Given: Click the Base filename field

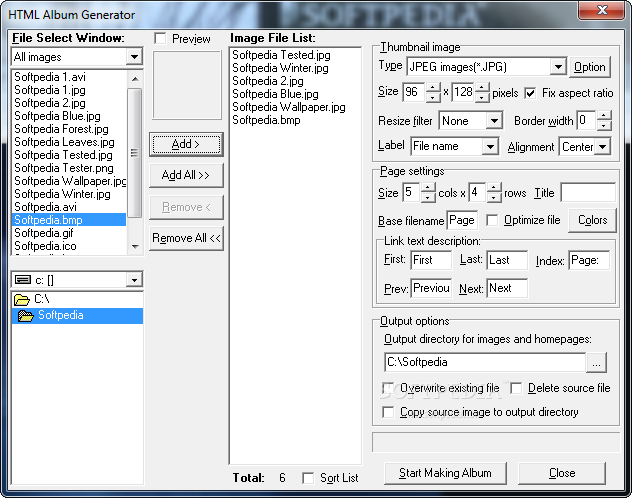Looking at the screenshot, I should (x=462, y=220).
